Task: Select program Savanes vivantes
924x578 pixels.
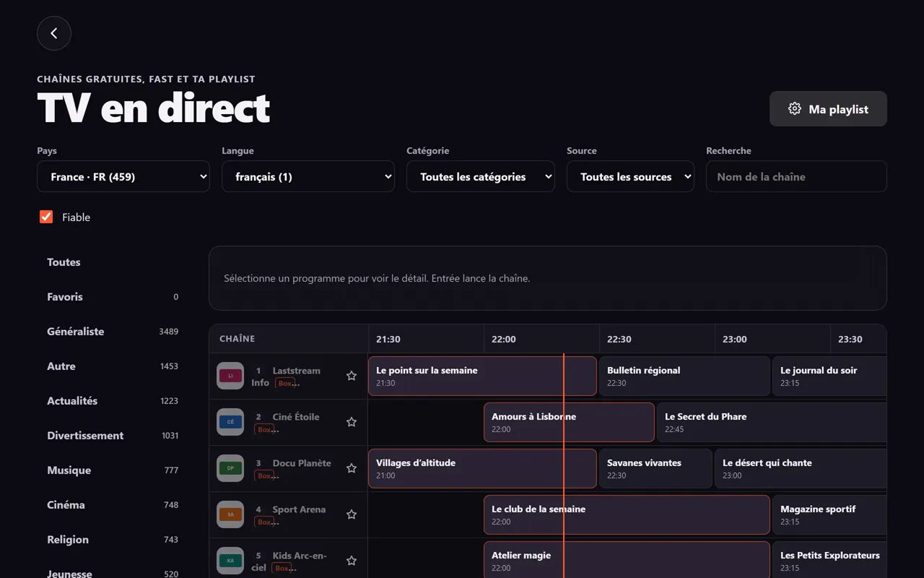Action: [655, 468]
